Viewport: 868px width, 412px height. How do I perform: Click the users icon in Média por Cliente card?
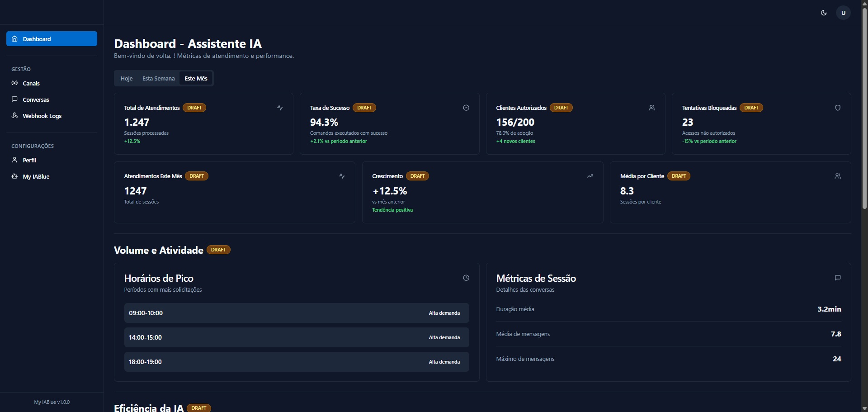click(x=838, y=176)
